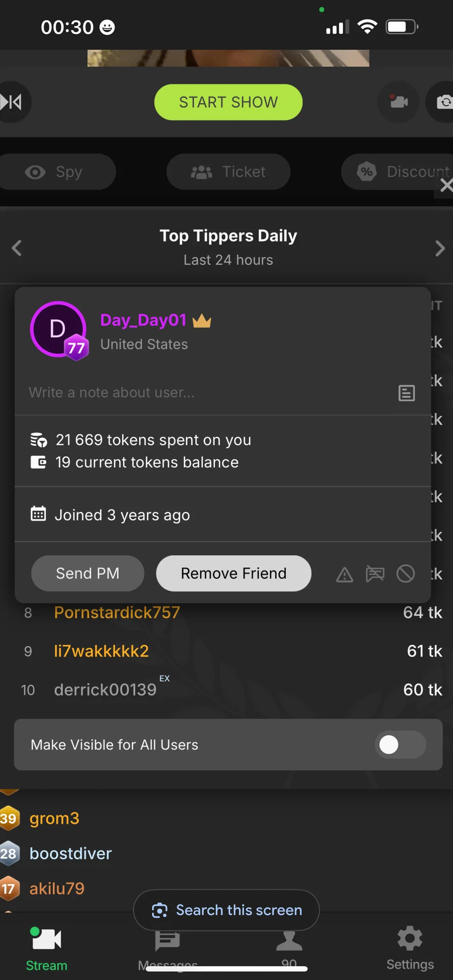Tap Search this screen pill
The image size is (453, 980).
(227, 910)
